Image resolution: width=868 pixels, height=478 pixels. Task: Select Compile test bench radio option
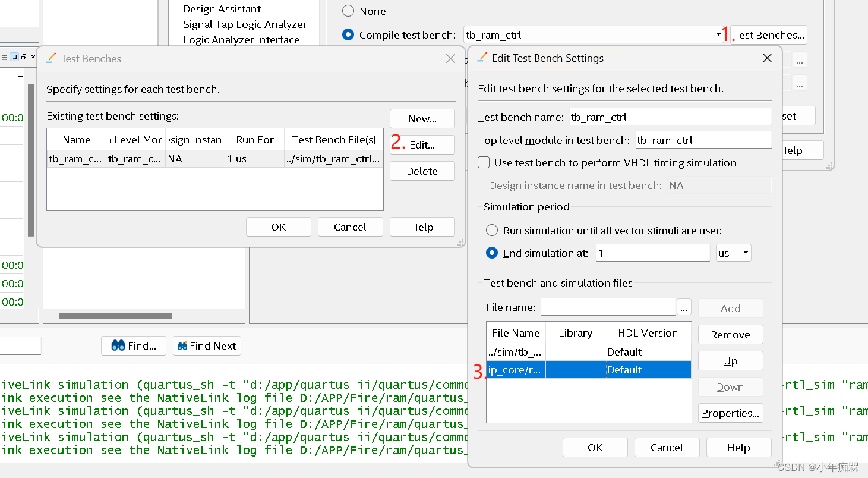[348, 35]
